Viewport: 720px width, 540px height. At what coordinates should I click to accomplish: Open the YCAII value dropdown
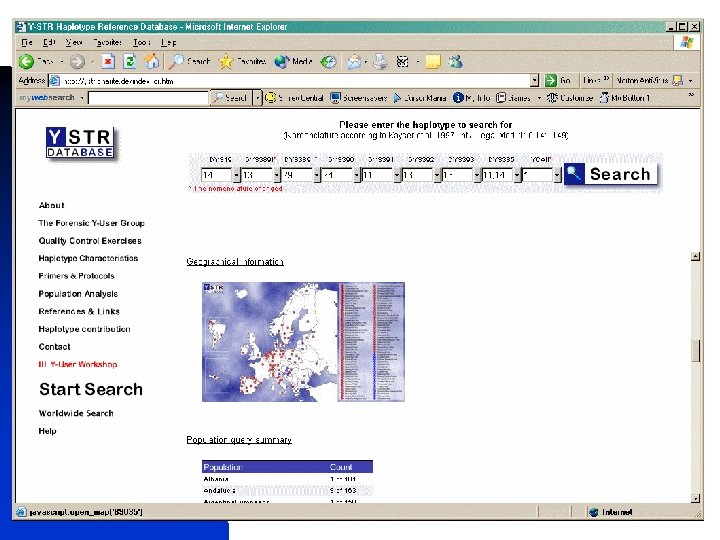(557, 175)
